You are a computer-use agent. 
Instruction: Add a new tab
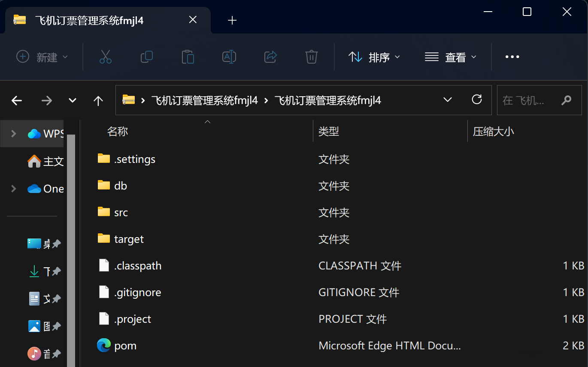(x=232, y=20)
